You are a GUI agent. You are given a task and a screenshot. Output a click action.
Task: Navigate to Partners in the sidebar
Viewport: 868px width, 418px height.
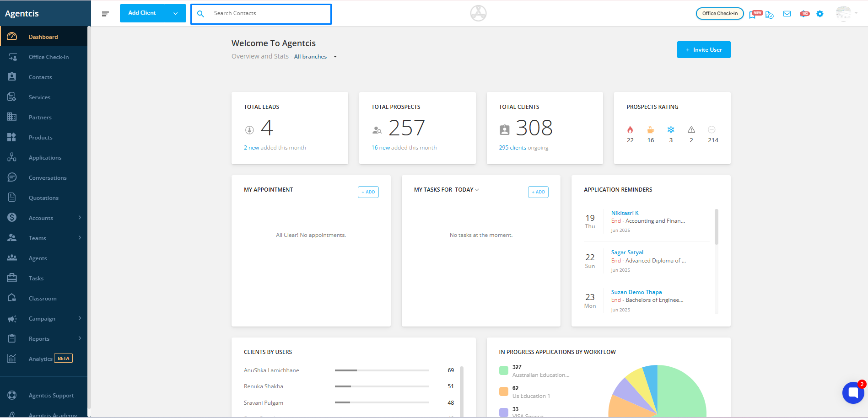coord(43,117)
